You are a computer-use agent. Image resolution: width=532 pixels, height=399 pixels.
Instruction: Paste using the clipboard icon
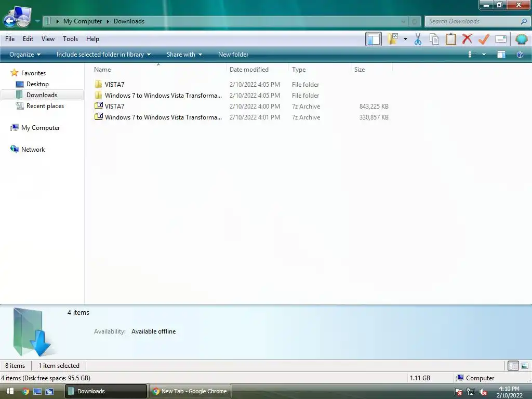(451, 39)
